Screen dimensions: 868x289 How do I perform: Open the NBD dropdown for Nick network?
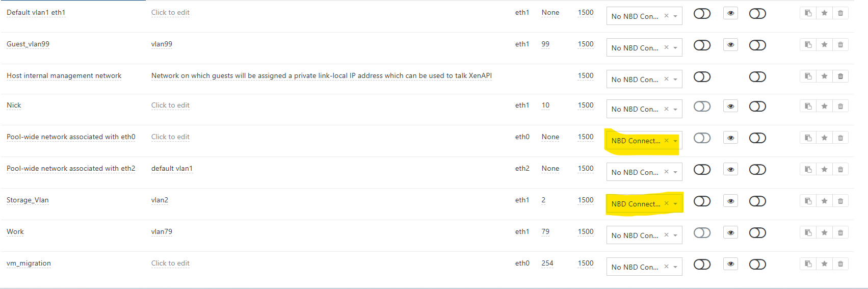pos(675,109)
